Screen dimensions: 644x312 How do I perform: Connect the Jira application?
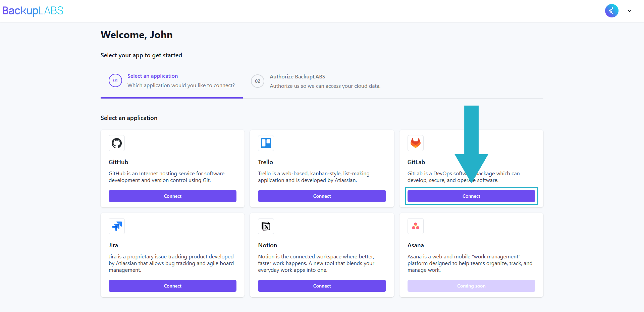172,286
